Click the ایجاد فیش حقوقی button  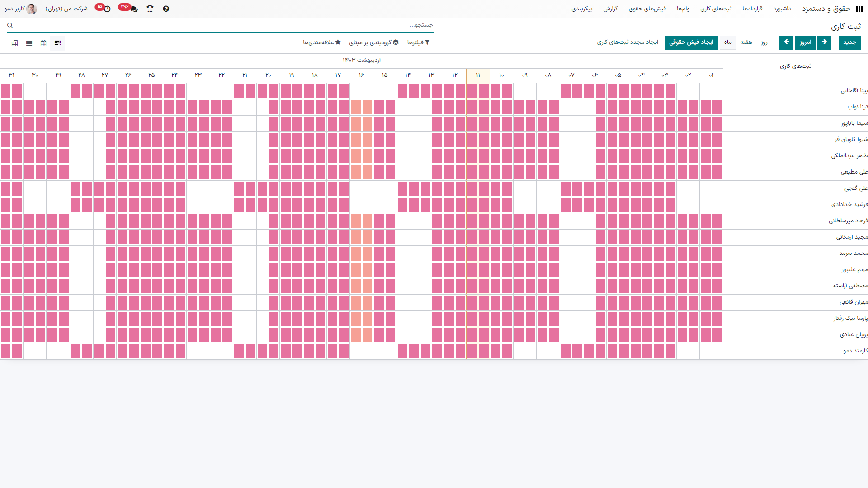pyautogui.click(x=691, y=42)
